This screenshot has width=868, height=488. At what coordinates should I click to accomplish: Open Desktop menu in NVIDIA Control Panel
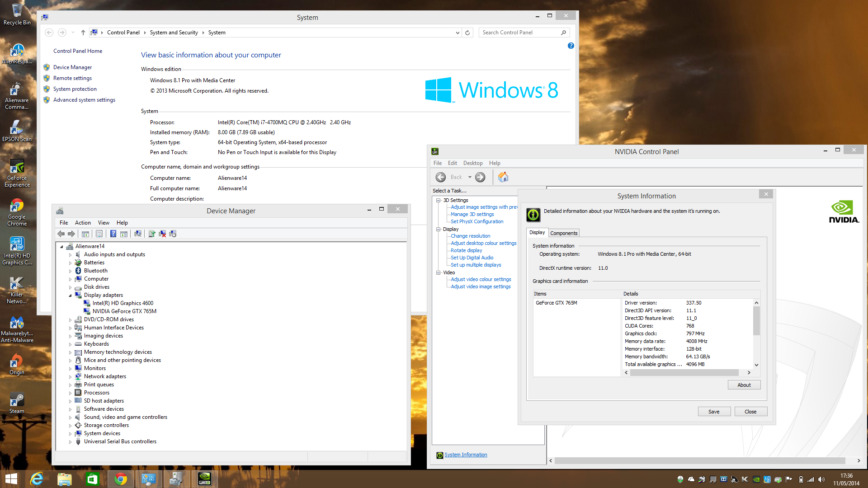coord(473,163)
